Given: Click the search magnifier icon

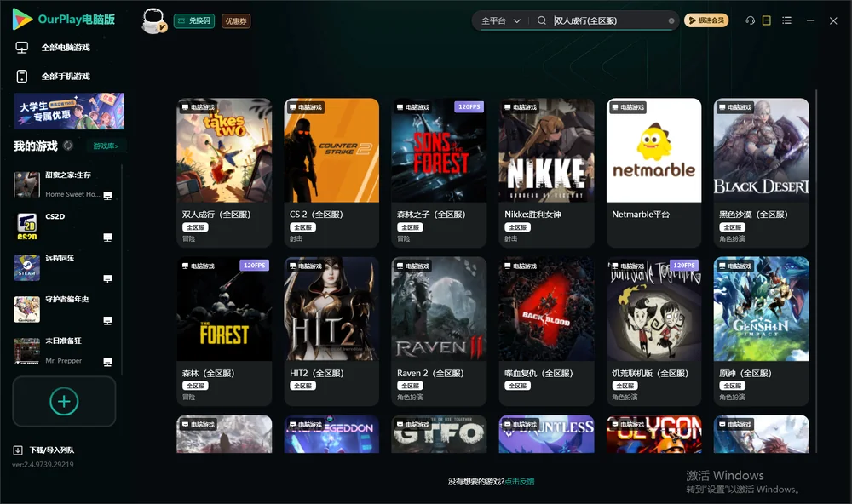Looking at the screenshot, I should click(541, 20).
